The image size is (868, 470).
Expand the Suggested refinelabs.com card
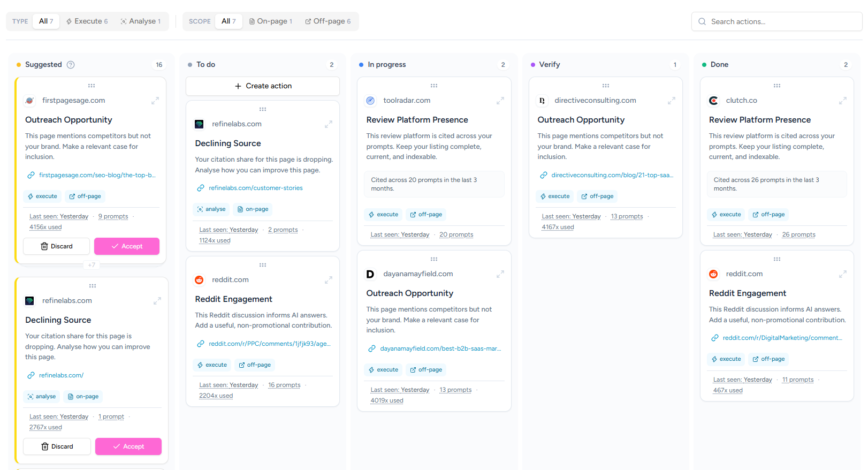coord(157,301)
